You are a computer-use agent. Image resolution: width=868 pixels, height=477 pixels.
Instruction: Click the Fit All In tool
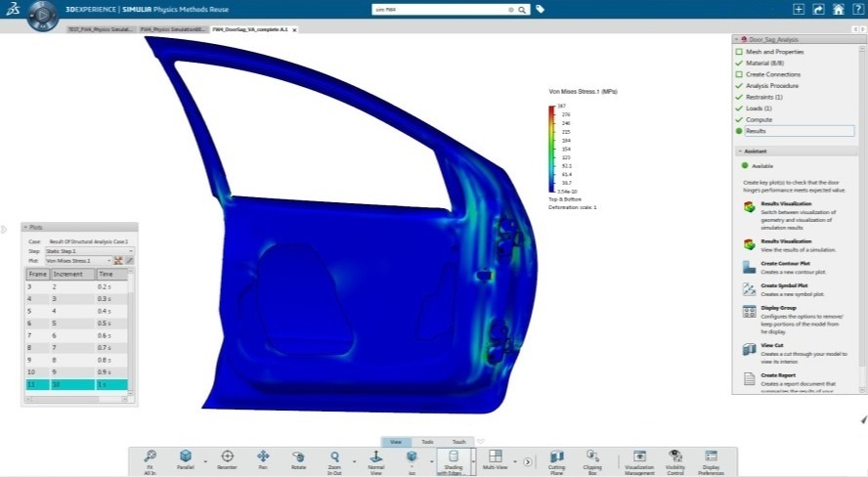pos(150,460)
